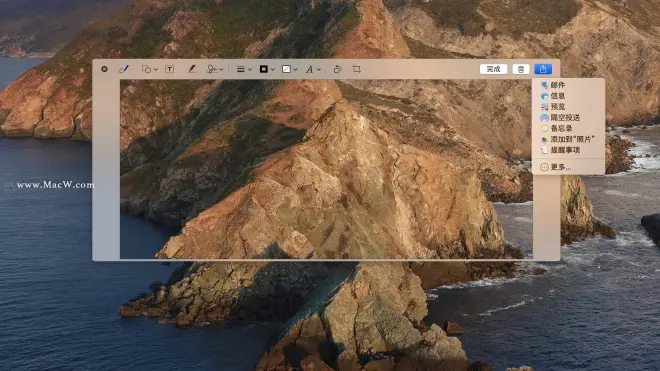
Task: Select the Crop tool
Action: click(x=357, y=69)
